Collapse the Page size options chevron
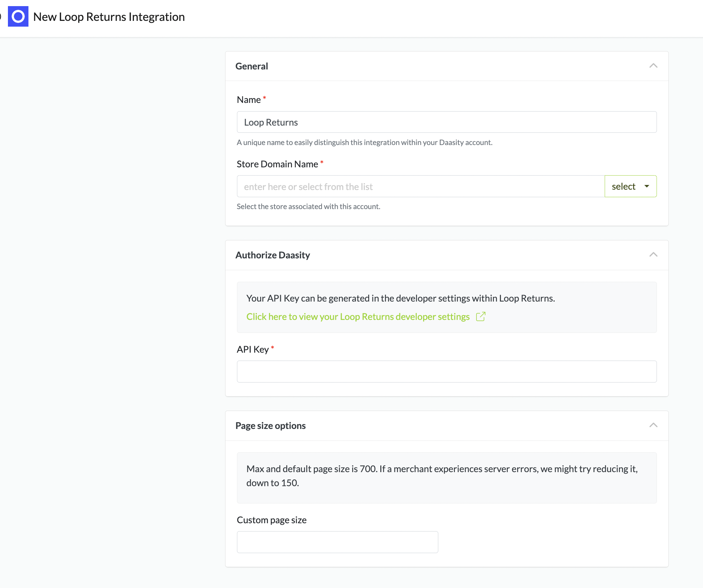The height and width of the screenshot is (588, 703). click(653, 425)
